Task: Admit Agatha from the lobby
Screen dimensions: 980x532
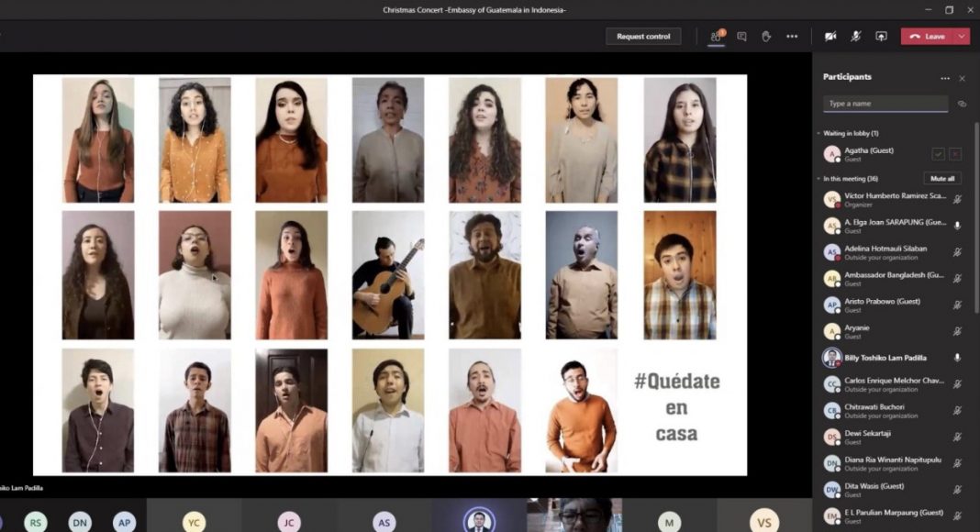Action: (938, 154)
